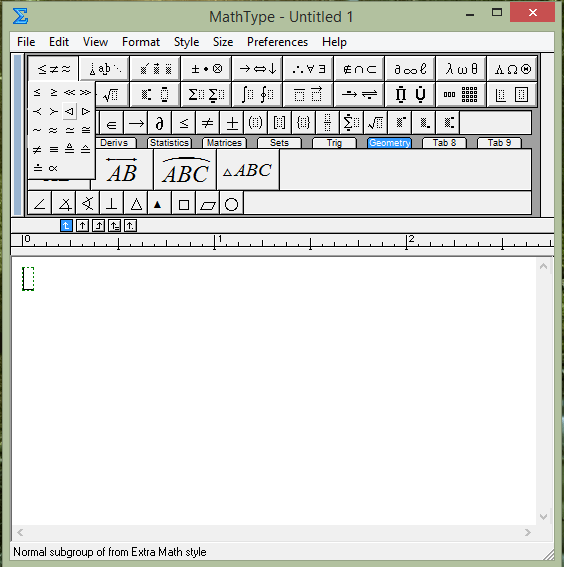Insert the precedes symbol from the palette

37,111
